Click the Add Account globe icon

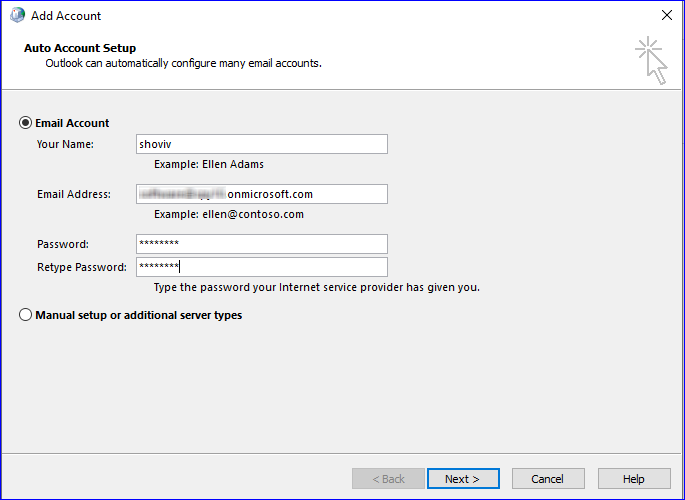tap(17, 15)
